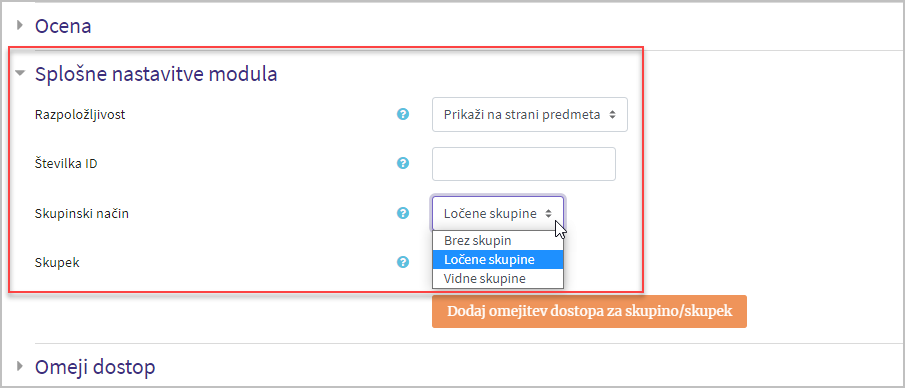The image size is (905, 388).
Task: Pick the Vidne skupine option
Action: tap(498, 278)
